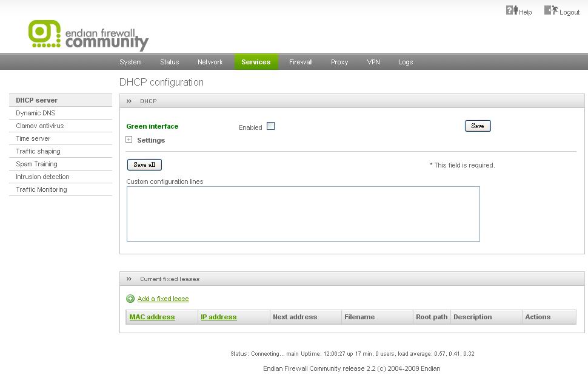Click the DHCP section double-arrow icon
Screen dimensions: 588x383
(x=129, y=101)
